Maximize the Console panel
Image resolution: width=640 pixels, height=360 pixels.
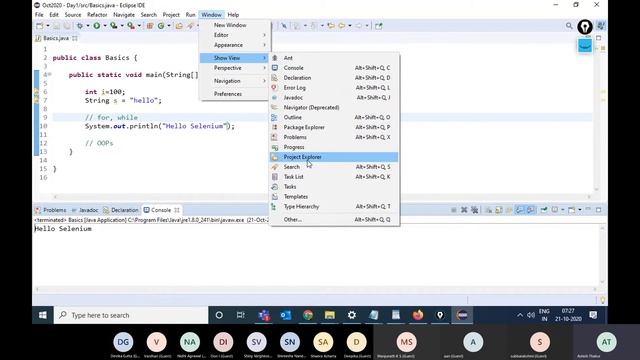(x=598, y=209)
